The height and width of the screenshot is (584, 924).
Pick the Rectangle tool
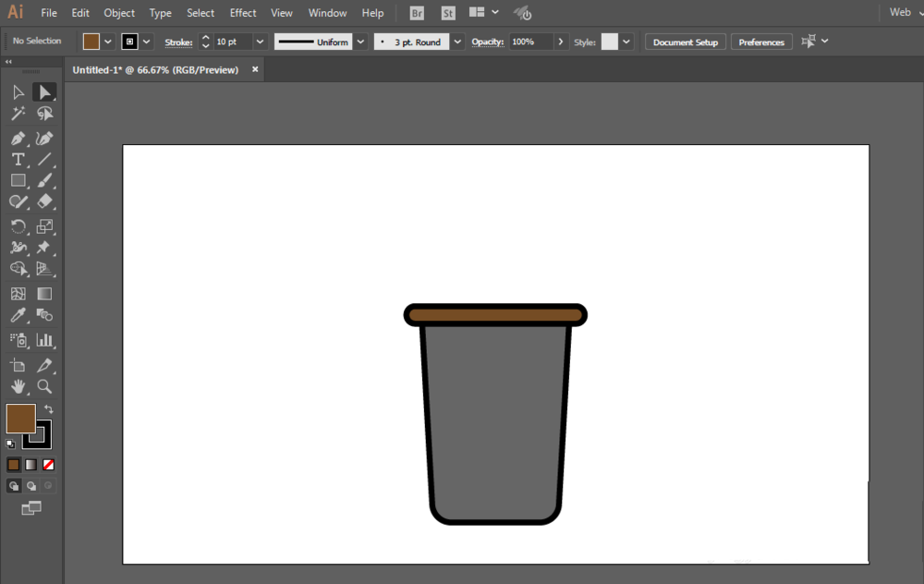tap(18, 181)
